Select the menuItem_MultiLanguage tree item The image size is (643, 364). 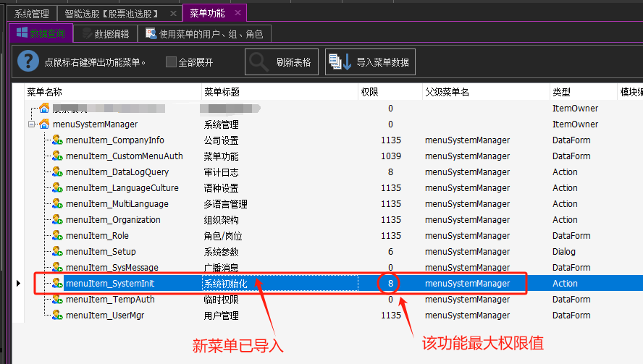[x=117, y=204]
